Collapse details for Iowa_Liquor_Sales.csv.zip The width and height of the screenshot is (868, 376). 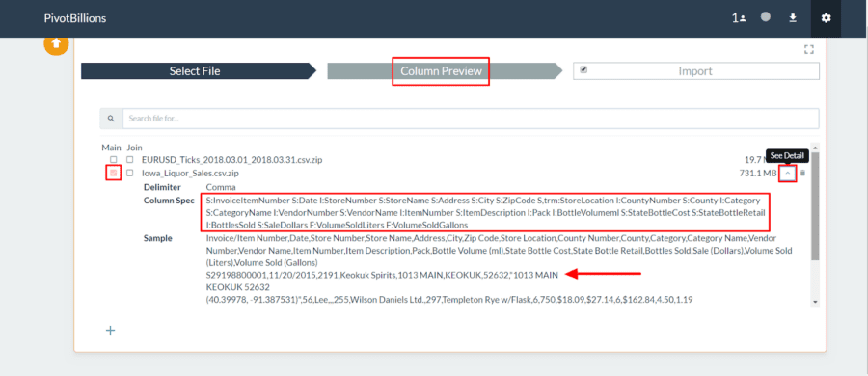(x=788, y=174)
